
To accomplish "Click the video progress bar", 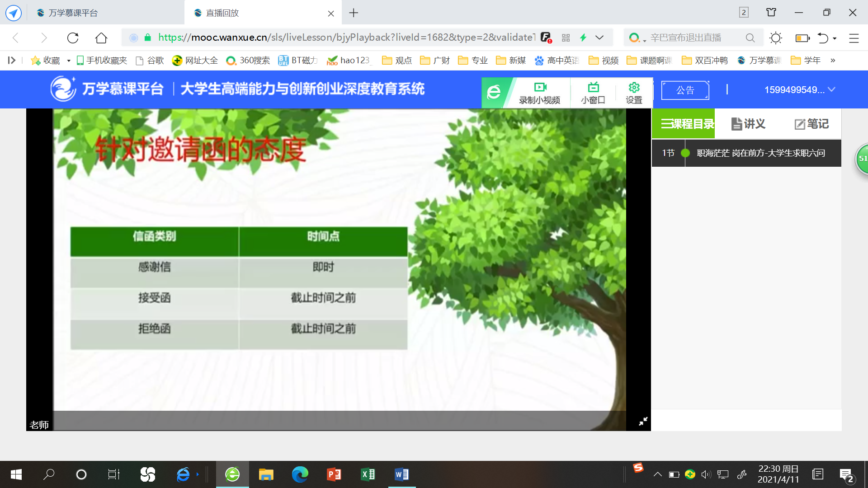I will click(x=339, y=420).
